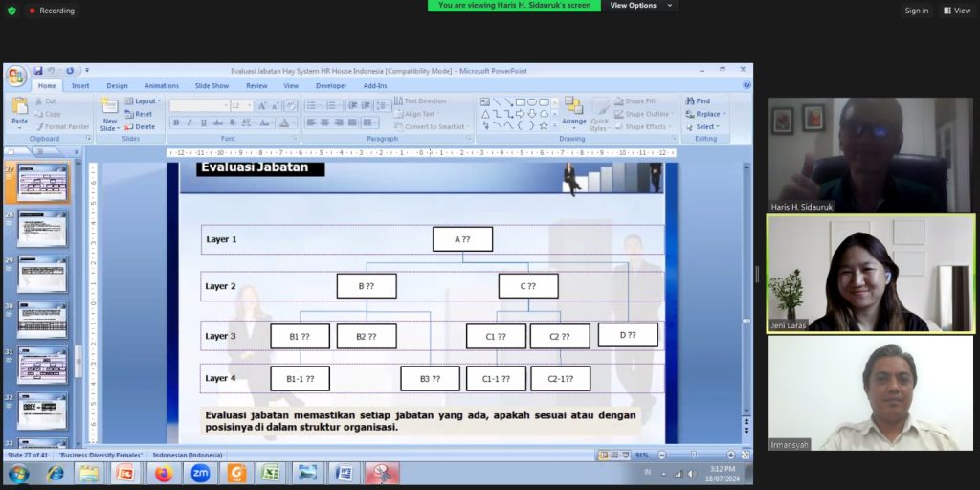Viewport: 980px width, 490px height.
Task: Click the Sign in button
Action: [x=916, y=11]
